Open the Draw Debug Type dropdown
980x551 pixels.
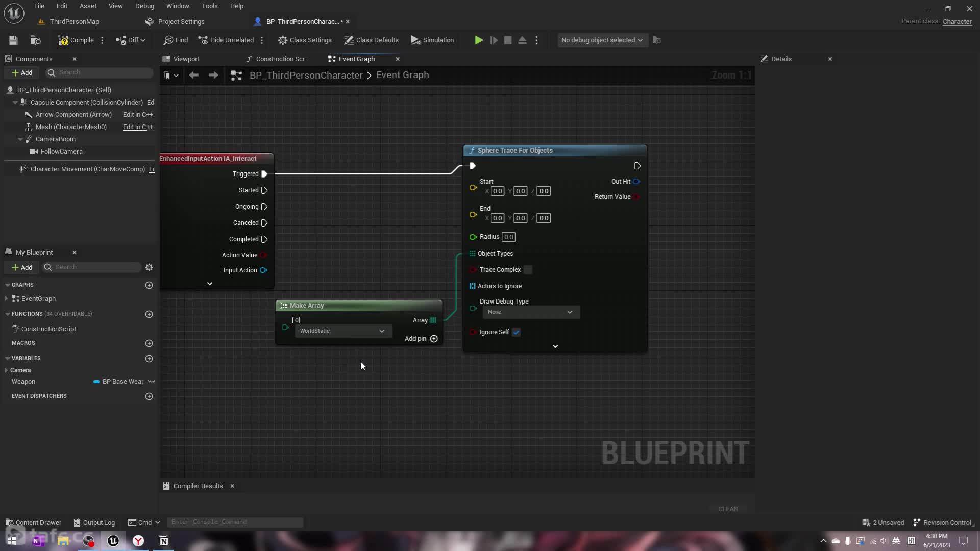(x=530, y=312)
